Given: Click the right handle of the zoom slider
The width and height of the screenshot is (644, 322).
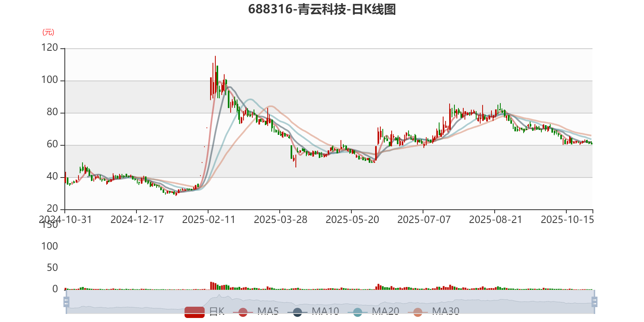Looking at the screenshot, I should tap(594, 301).
